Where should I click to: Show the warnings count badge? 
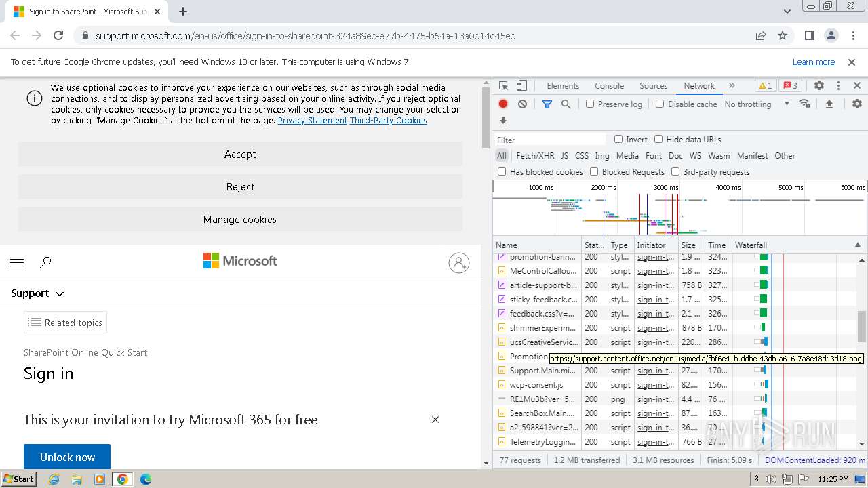click(766, 86)
